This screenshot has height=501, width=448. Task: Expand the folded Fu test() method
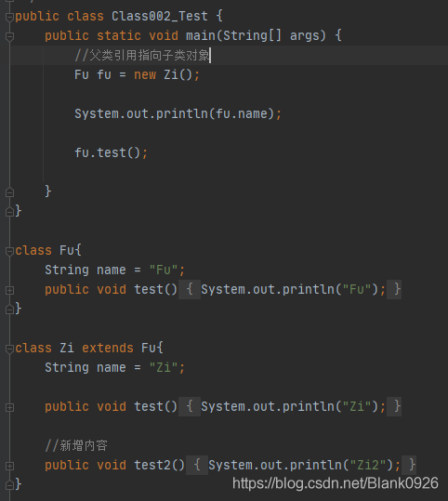(9, 290)
